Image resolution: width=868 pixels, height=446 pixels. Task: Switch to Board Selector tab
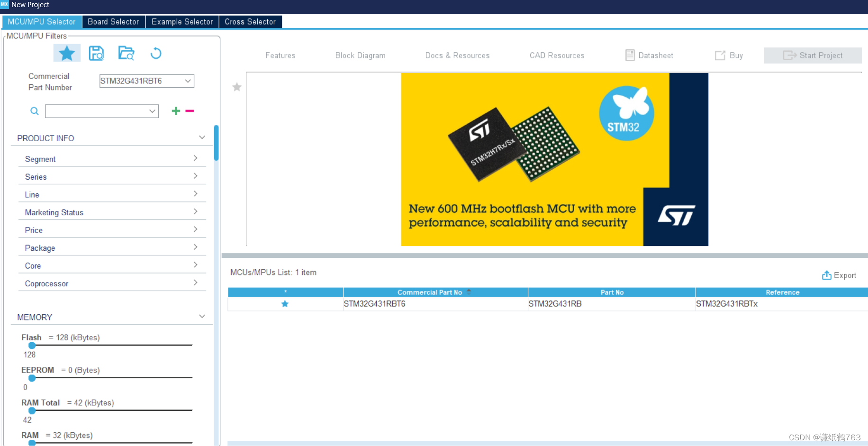[x=113, y=22]
